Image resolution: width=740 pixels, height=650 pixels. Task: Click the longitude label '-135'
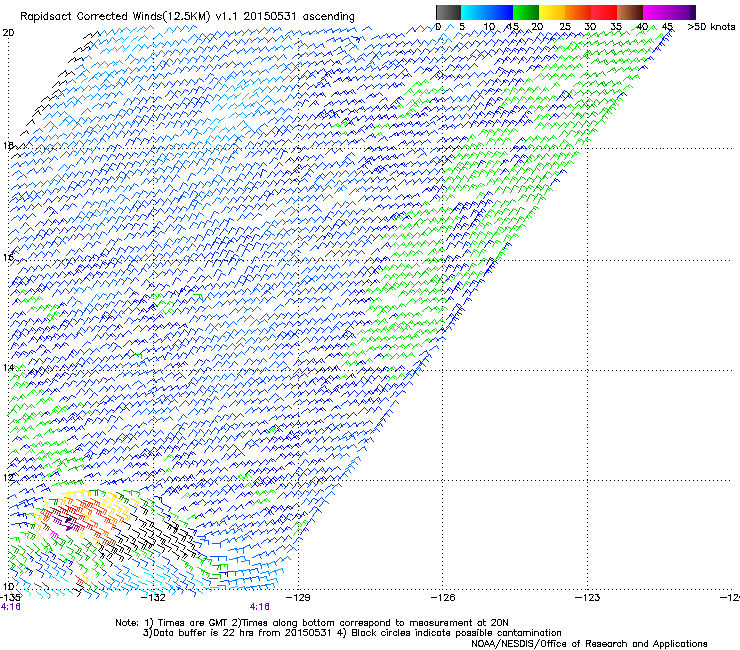point(10,598)
